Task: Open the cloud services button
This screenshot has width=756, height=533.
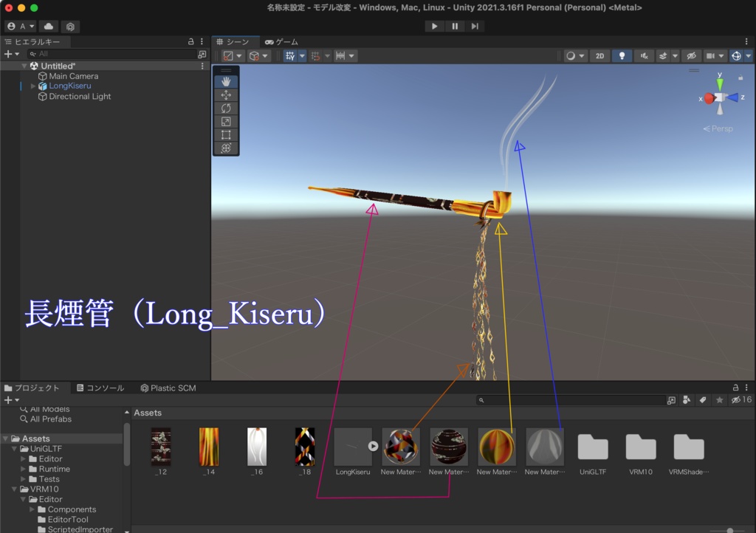Action: tap(49, 27)
